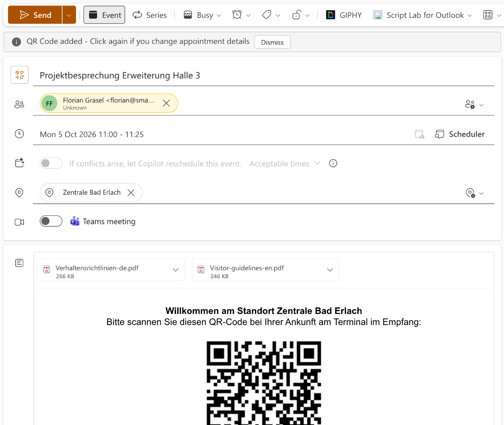Screen dimensions: 504x425
Task: Click the pin icon inside location chip
Action: tap(49, 193)
